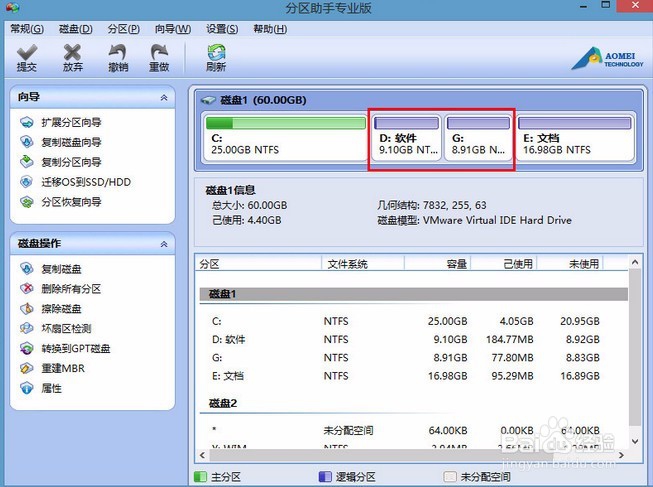Open the 帮助(H) menu
The width and height of the screenshot is (653, 487).
[270, 29]
